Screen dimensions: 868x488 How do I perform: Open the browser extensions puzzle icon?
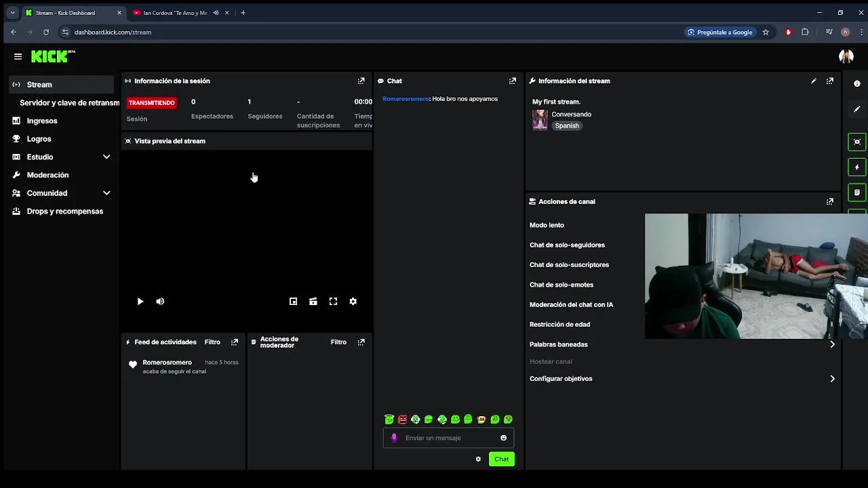pyautogui.click(x=805, y=32)
